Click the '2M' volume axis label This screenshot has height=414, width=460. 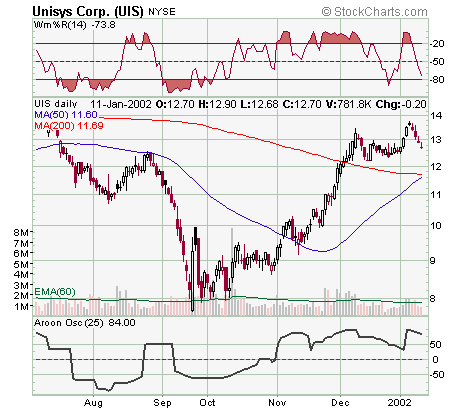click(21, 295)
